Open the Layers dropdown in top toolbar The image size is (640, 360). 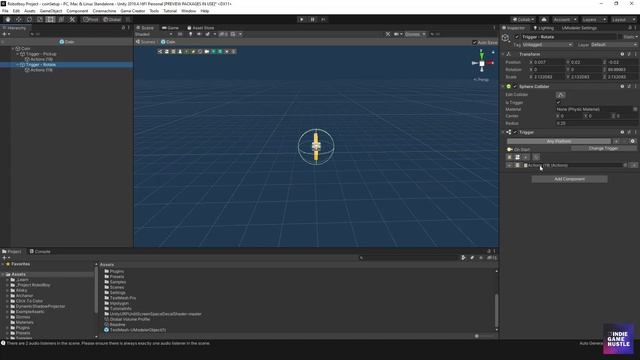point(593,20)
